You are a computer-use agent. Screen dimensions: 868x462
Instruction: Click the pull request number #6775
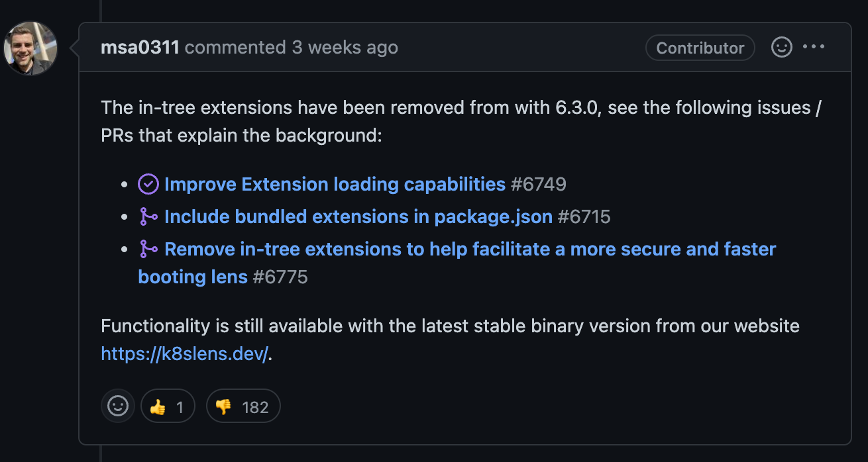(x=280, y=277)
